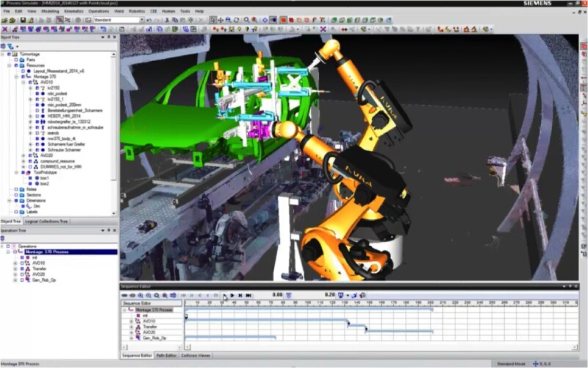Close the Operation Tree panel
This screenshot has height=368, width=588.
click(x=115, y=230)
